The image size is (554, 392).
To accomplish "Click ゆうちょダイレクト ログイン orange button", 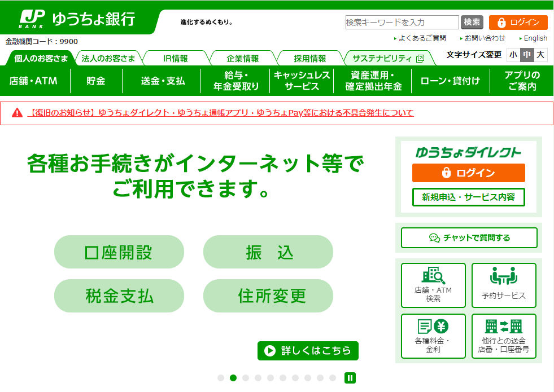I will pos(469,173).
